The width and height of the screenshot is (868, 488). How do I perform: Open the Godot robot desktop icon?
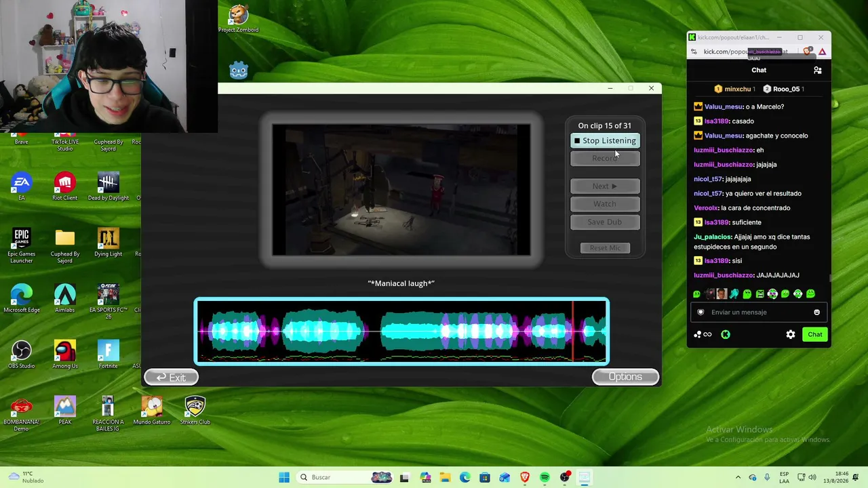coord(239,70)
